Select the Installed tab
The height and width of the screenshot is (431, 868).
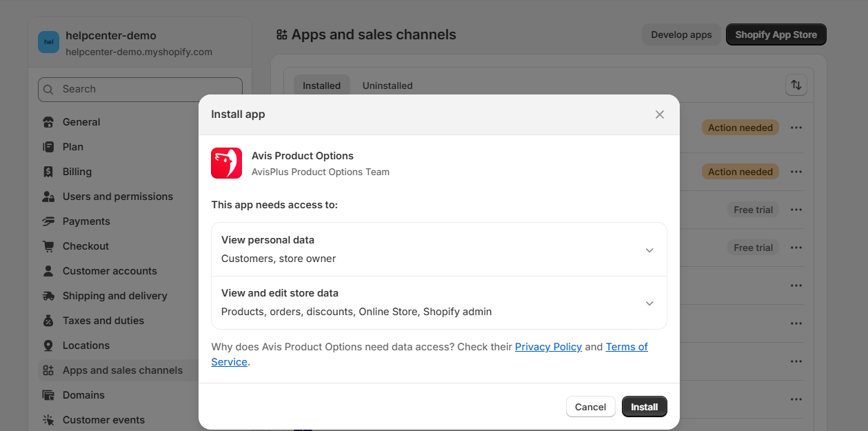pos(321,86)
